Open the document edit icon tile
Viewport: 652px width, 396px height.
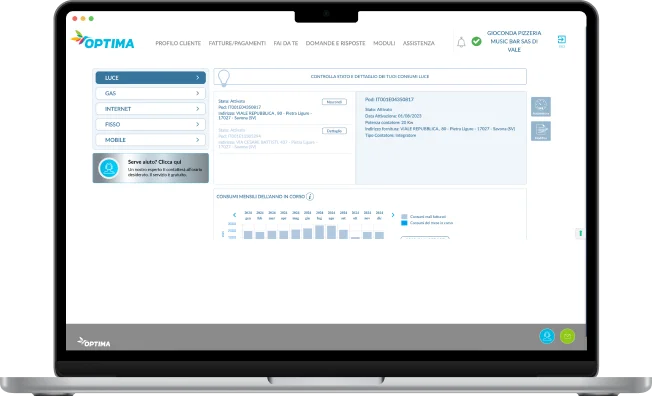(541, 131)
